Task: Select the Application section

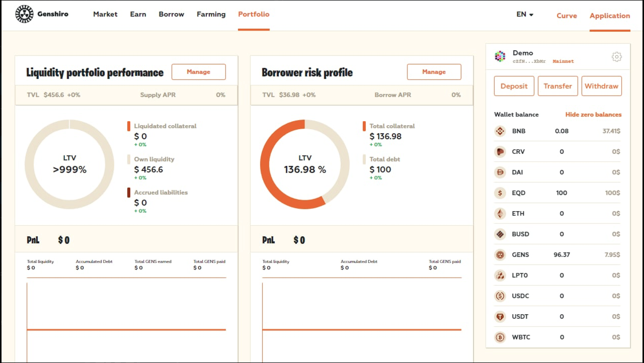Action: 610,16
